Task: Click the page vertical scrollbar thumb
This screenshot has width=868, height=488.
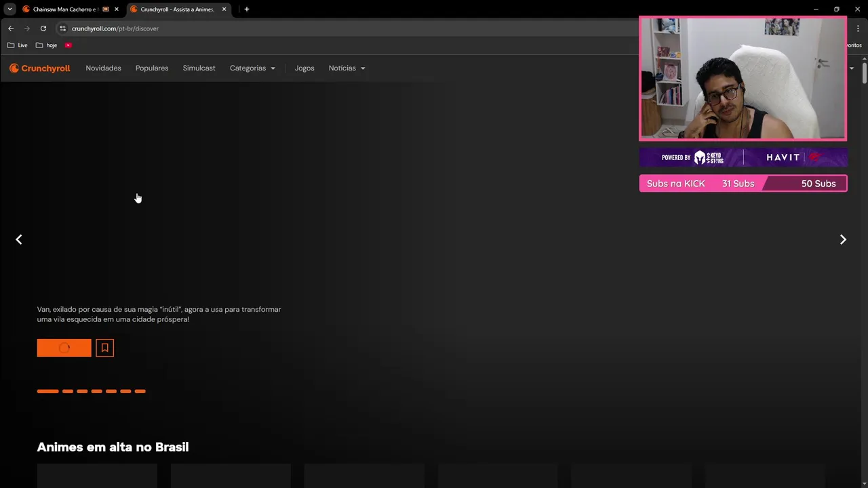Action: [x=865, y=72]
